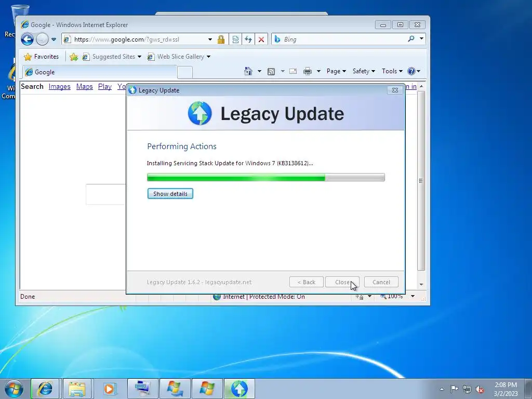
Task: Click the security lock icon in address bar
Action: [221, 39]
